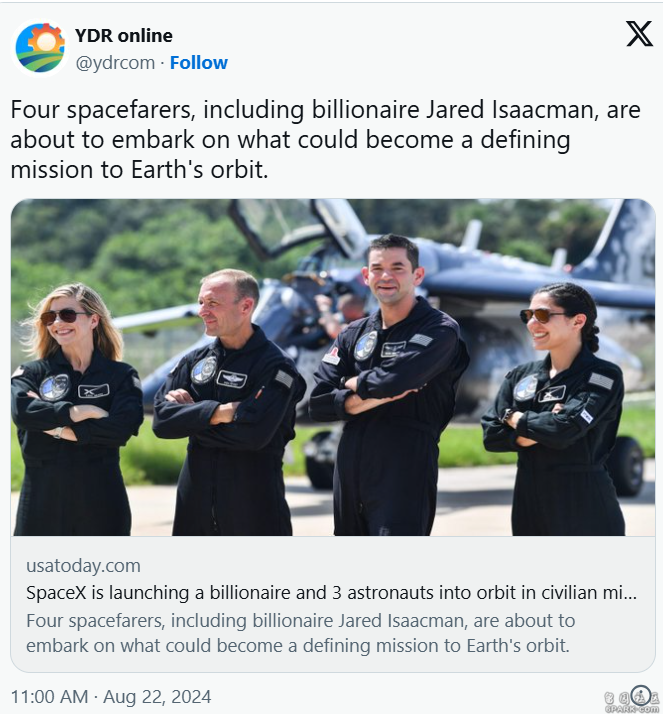Image resolution: width=663 pixels, height=714 pixels.
Task: Open the YDR online profile avatar
Action: (40, 48)
